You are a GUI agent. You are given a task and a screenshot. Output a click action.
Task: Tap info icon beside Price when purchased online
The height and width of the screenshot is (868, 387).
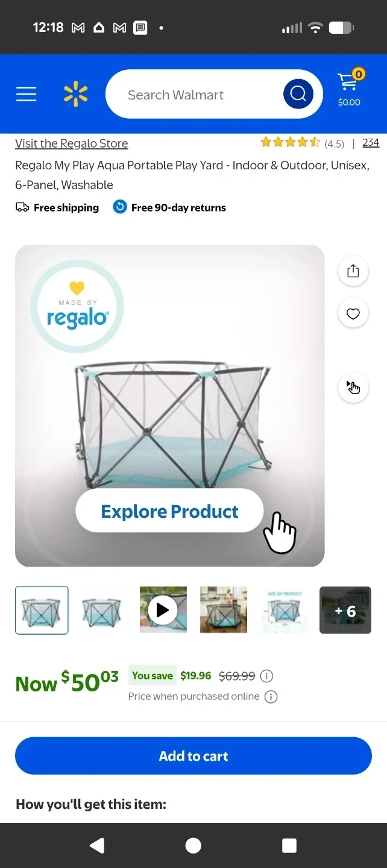(x=271, y=697)
